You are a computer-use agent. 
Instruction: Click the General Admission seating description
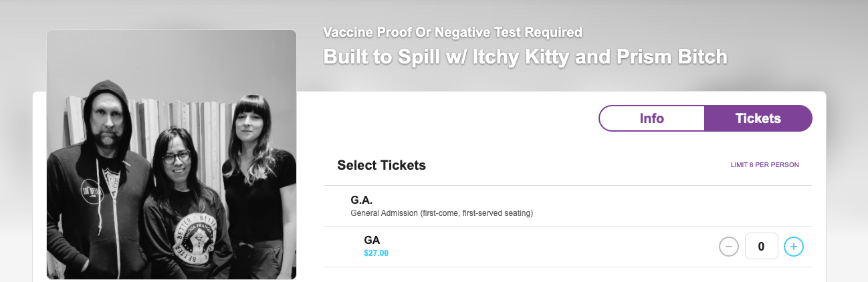pyautogui.click(x=441, y=214)
